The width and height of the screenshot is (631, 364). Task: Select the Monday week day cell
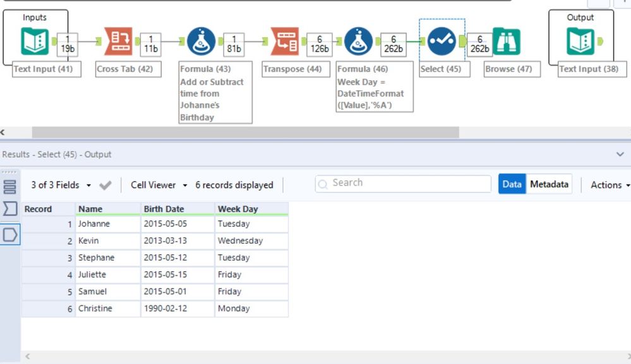[251, 308]
